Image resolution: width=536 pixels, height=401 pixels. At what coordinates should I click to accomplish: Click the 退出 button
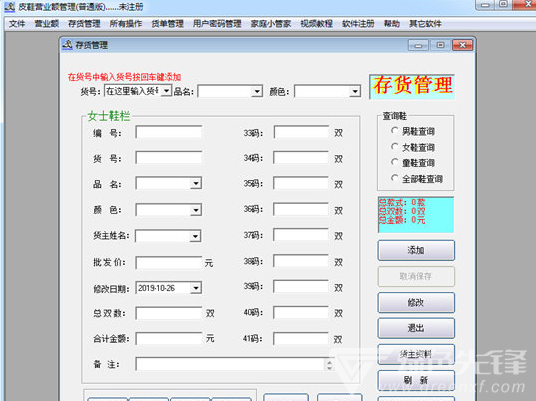click(416, 328)
